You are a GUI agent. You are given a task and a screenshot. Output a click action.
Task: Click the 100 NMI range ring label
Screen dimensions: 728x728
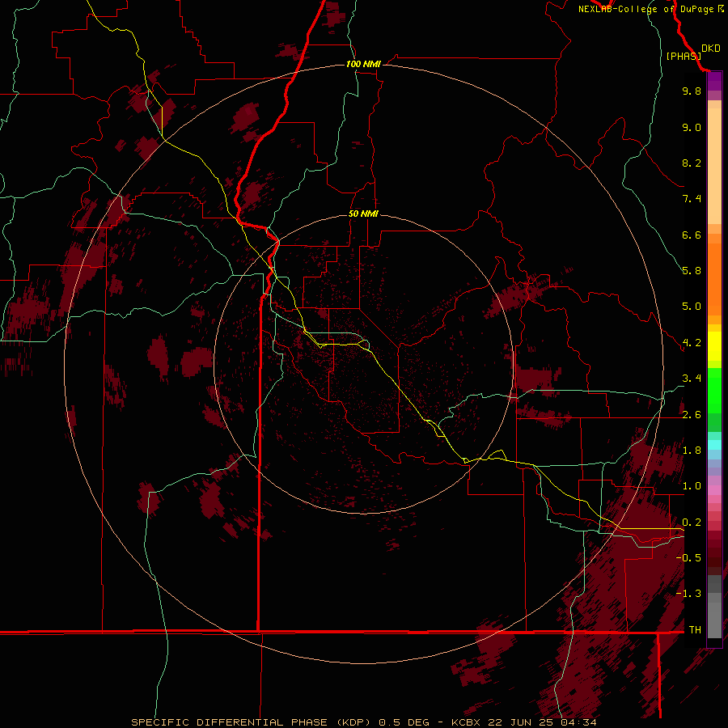coord(363,64)
